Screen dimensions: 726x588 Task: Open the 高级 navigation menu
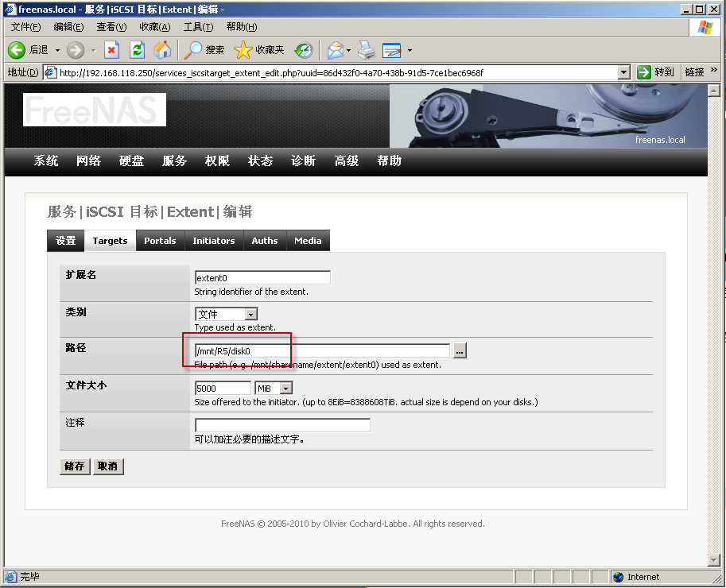coord(347,161)
